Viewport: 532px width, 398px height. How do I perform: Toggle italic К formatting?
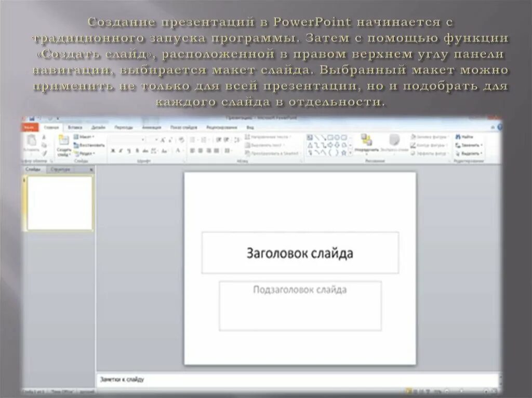(121, 151)
